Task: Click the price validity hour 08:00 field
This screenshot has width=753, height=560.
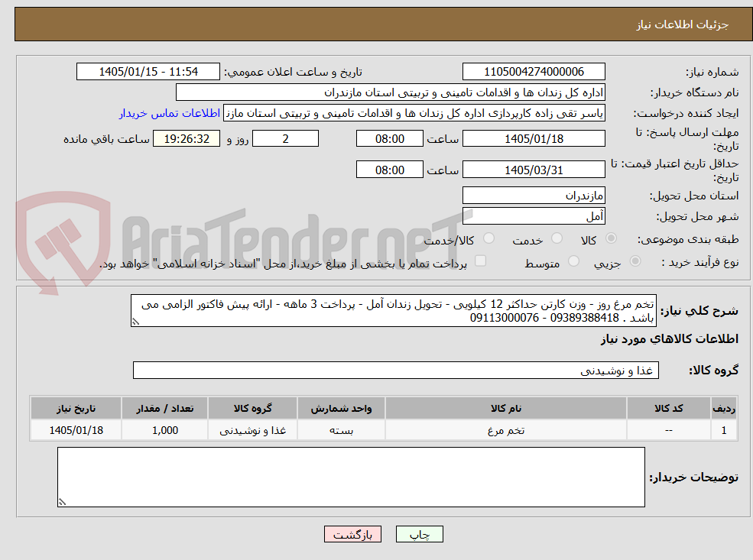Action: point(389,170)
